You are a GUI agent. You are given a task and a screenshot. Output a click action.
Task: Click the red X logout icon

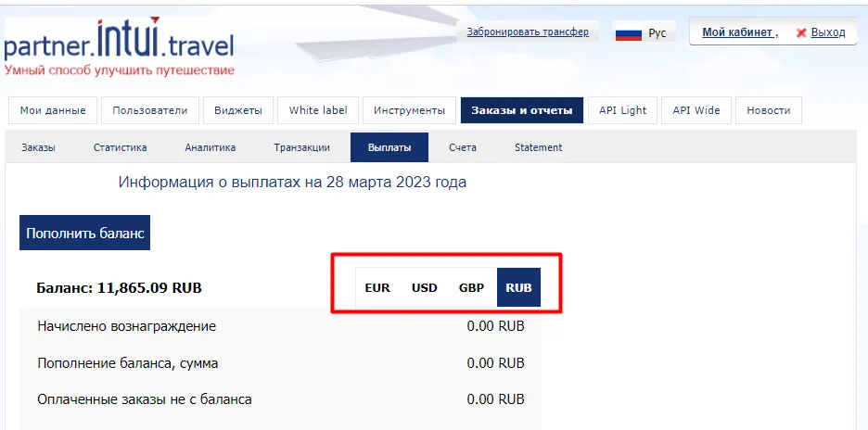(801, 32)
